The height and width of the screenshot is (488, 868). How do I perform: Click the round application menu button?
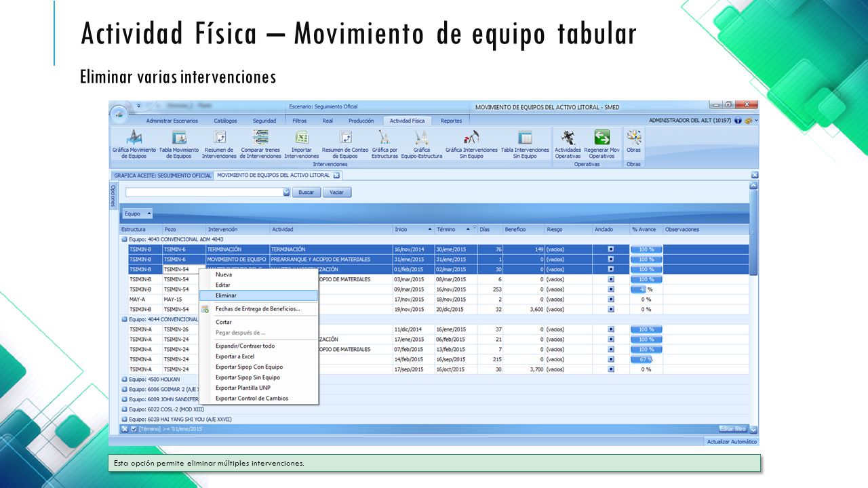point(119,114)
